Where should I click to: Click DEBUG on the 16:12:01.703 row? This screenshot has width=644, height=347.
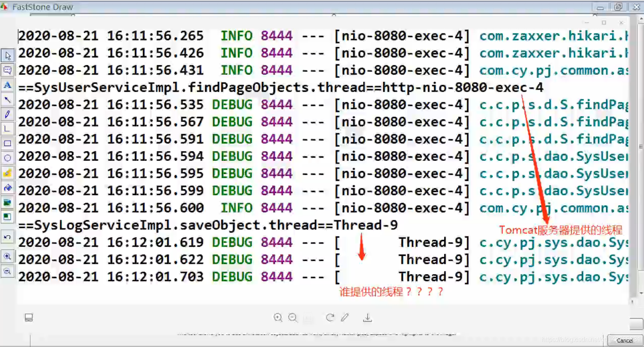click(x=232, y=277)
